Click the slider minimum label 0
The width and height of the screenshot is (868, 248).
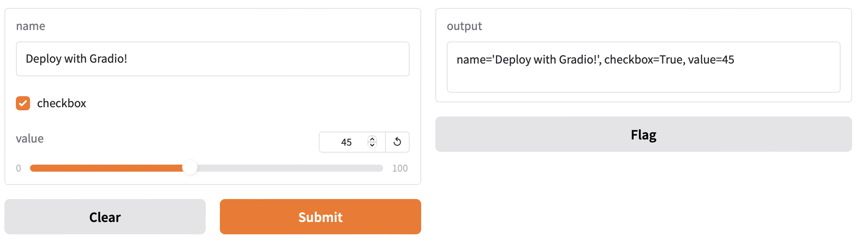[19, 168]
